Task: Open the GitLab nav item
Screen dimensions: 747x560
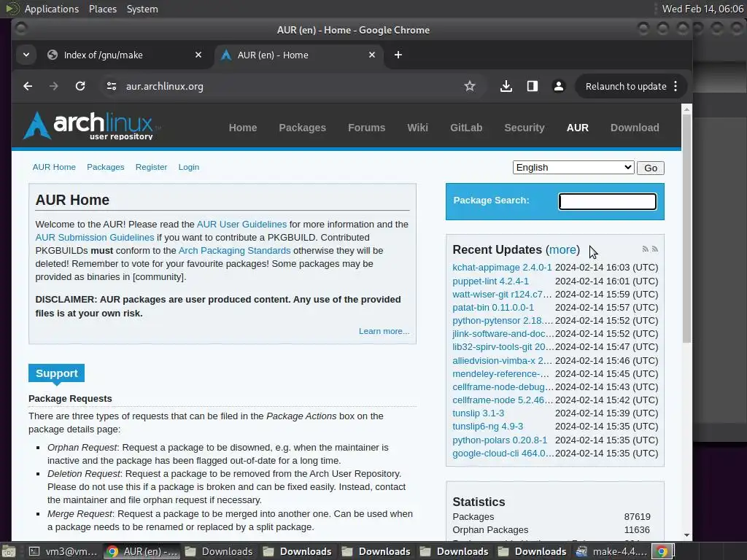Action: pyautogui.click(x=466, y=128)
